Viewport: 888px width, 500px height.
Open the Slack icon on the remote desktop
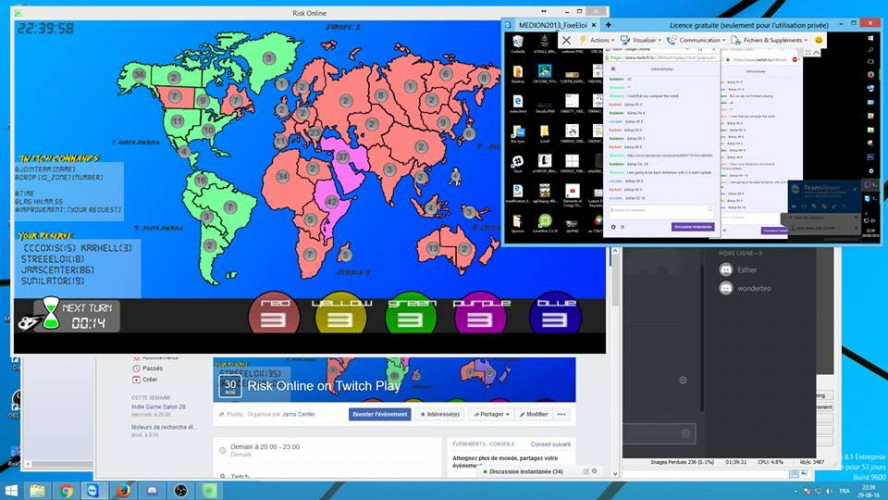tap(518, 164)
